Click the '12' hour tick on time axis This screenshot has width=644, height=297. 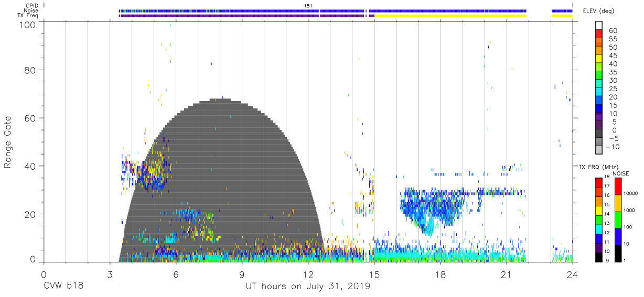[308, 274]
